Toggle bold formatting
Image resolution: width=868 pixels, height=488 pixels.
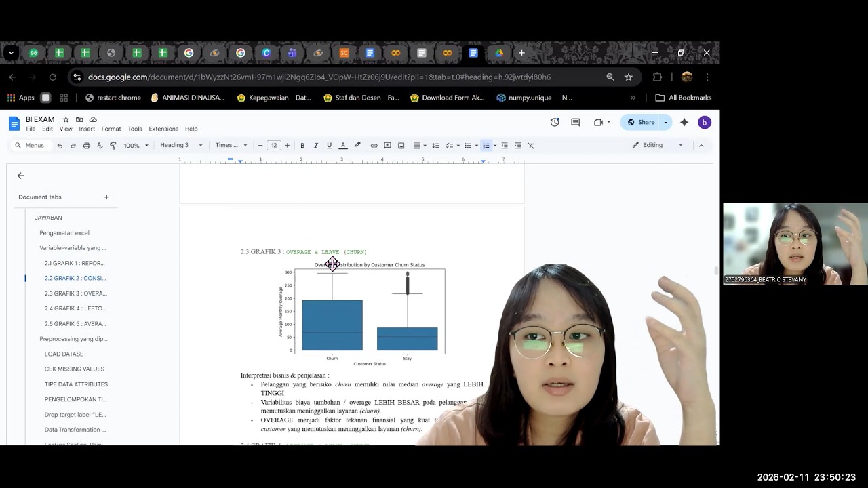[302, 146]
